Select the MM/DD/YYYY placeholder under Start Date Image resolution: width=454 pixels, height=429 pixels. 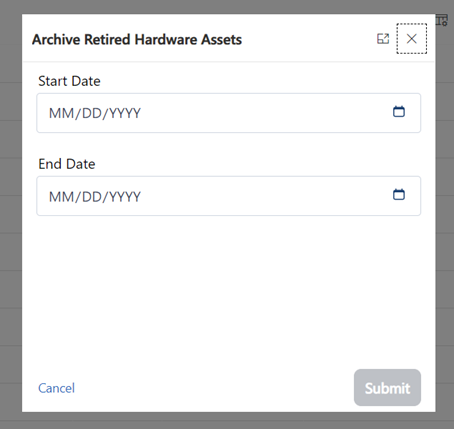[x=95, y=113]
